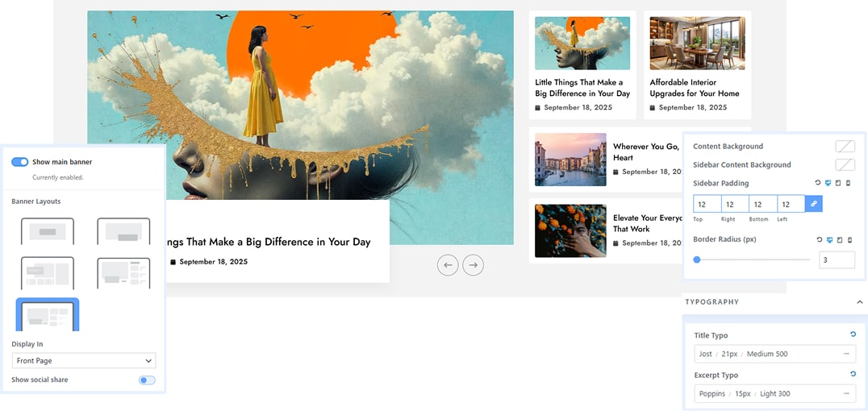Image resolution: width=868 pixels, height=411 pixels.
Task: Select tablet device for Sidebar Padding
Action: pyautogui.click(x=837, y=183)
